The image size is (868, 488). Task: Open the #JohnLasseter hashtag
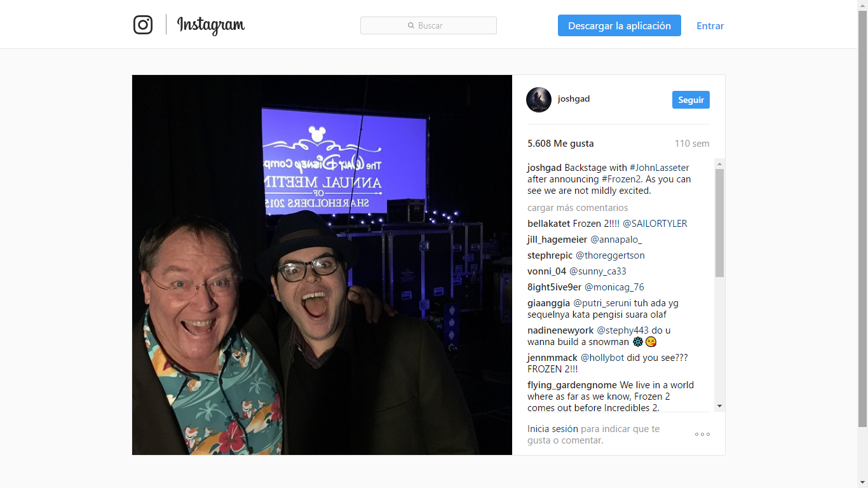point(660,168)
